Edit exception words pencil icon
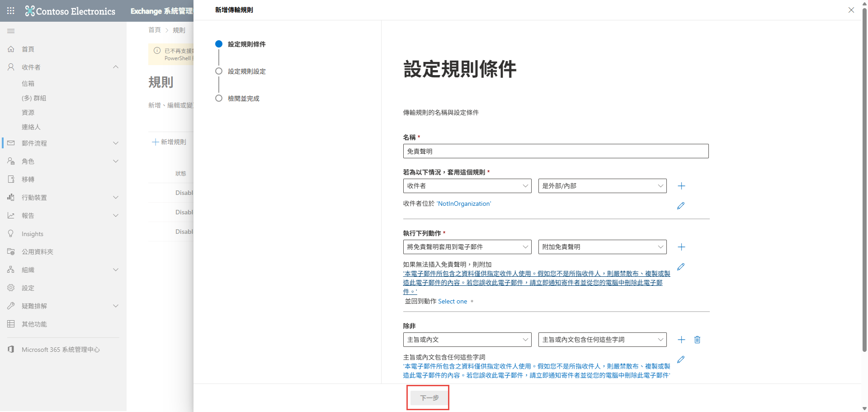Viewport: 868px width, 412px height. tap(681, 360)
